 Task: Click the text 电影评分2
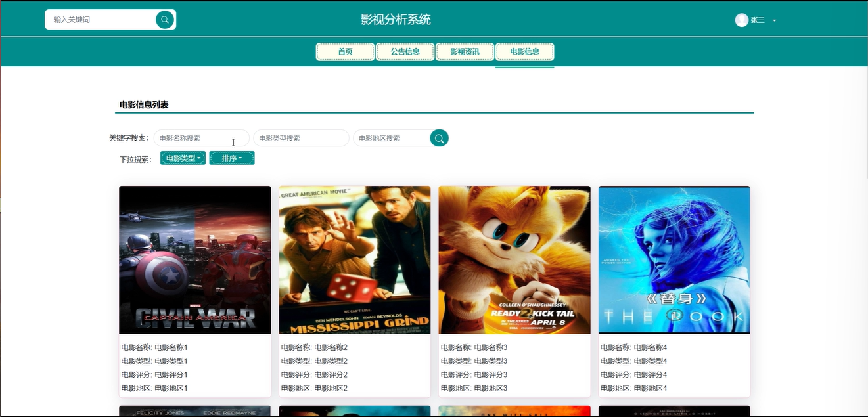pyautogui.click(x=331, y=375)
